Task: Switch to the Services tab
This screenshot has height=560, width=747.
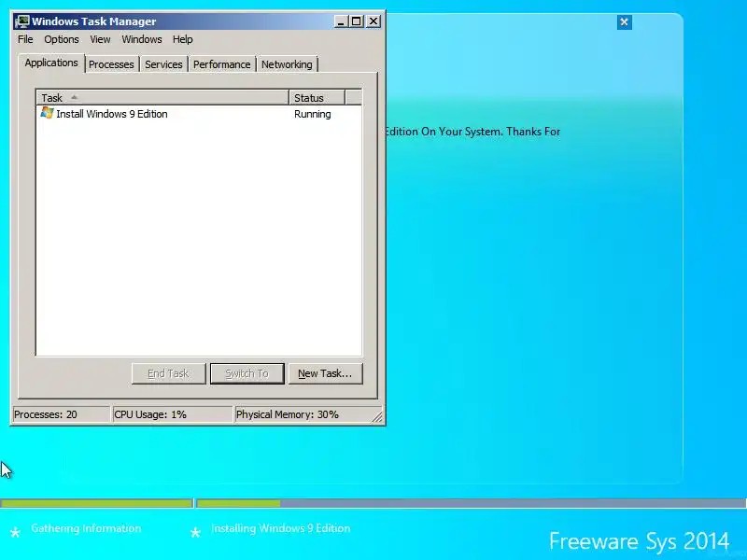Action: 163,64
